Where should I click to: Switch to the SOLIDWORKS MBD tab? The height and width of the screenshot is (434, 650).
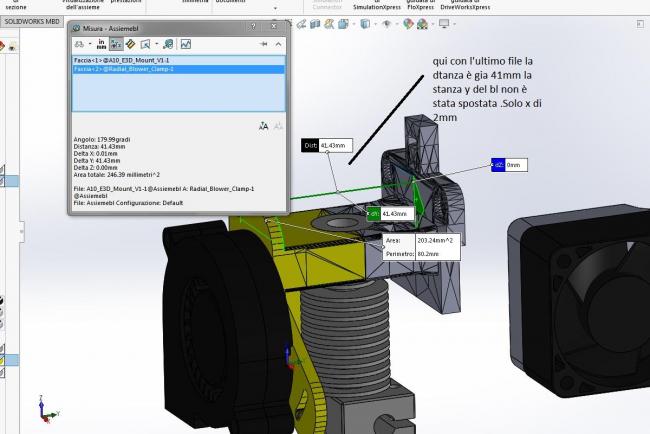[x=32, y=20]
